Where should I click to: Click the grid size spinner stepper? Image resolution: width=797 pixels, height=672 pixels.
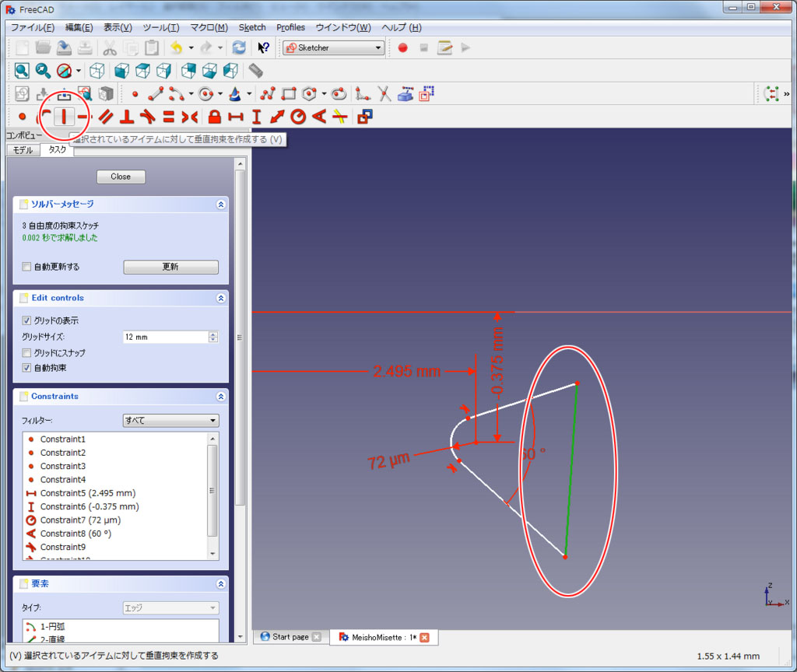(x=213, y=337)
